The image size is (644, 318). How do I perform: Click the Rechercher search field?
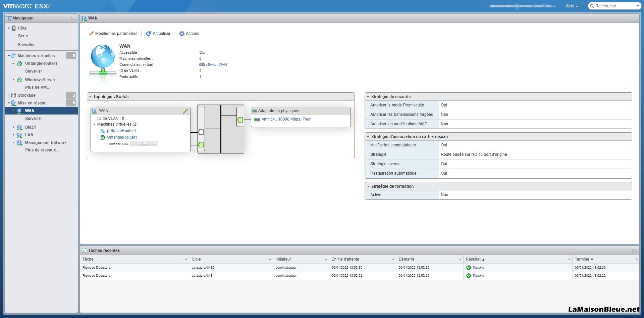pyautogui.click(x=615, y=6)
